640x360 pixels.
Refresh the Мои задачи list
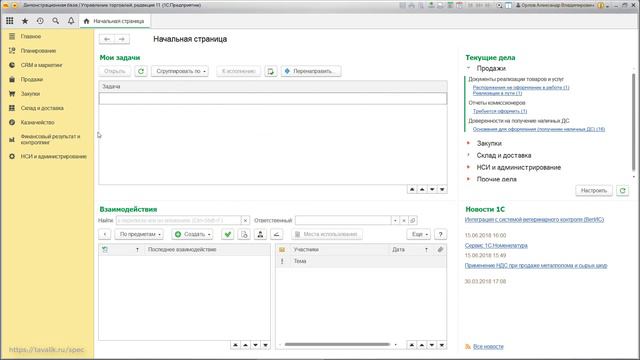tap(141, 71)
